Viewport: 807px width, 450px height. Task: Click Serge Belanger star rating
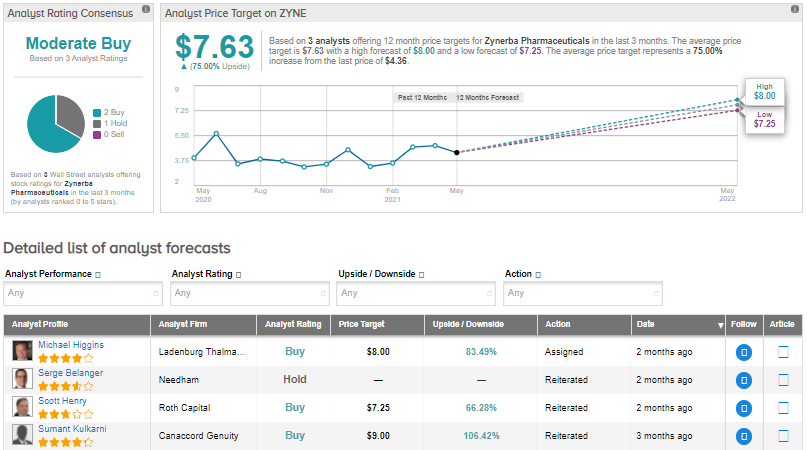[65, 386]
